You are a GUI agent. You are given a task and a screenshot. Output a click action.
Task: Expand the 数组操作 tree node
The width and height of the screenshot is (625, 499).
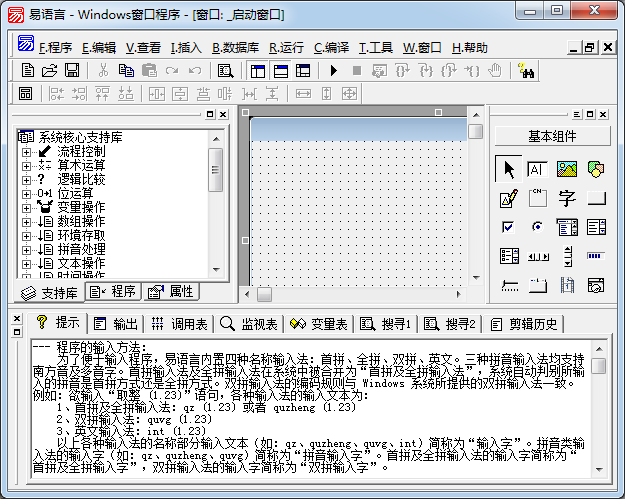[x=27, y=222]
